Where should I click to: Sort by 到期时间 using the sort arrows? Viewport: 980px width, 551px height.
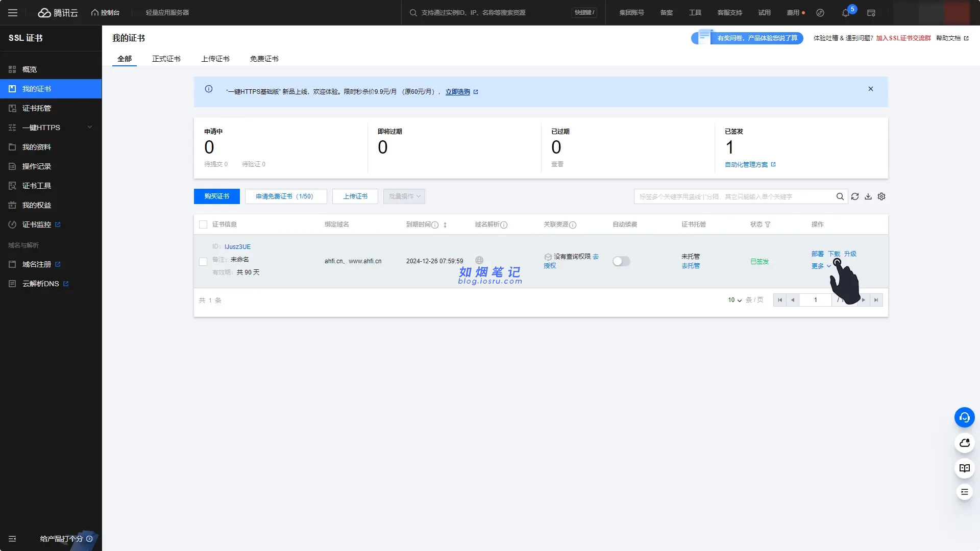[445, 224]
